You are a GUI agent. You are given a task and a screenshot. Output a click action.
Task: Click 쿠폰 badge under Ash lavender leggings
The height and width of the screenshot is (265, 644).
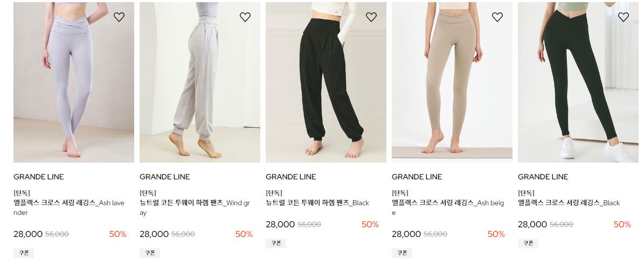point(24,253)
